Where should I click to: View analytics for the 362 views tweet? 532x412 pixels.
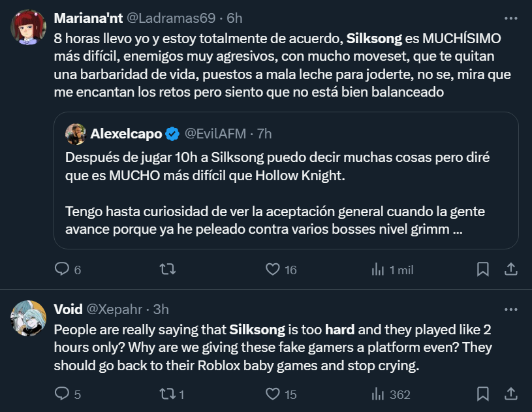point(378,394)
